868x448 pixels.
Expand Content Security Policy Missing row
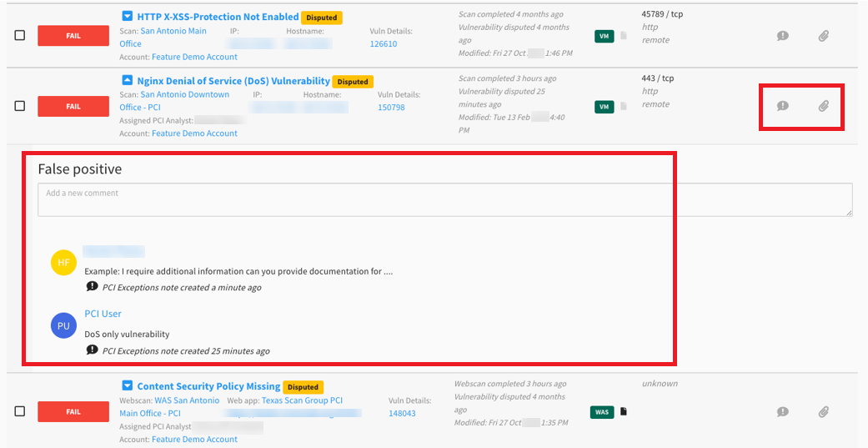point(127,386)
